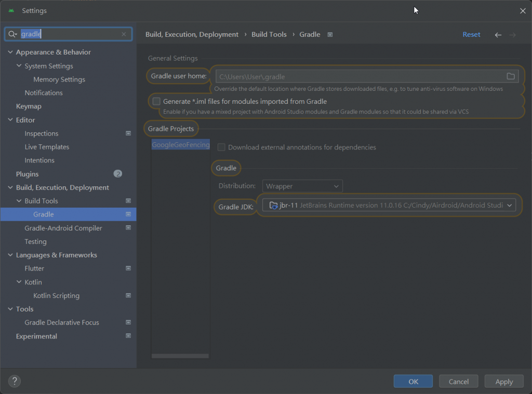Click the icon beside Gradle Declarative Focus
Image resolution: width=532 pixels, height=394 pixels.
pyautogui.click(x=128, y=322)
